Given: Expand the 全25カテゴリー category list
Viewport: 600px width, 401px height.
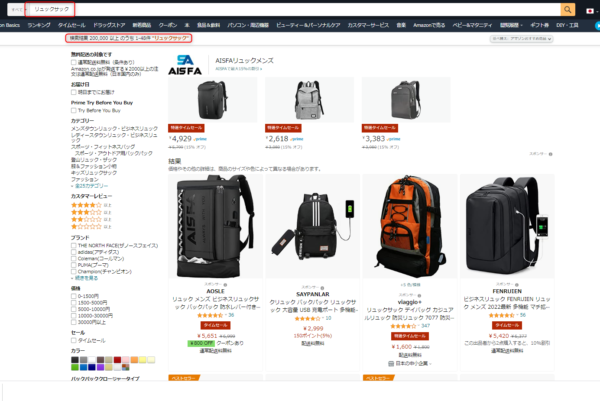Looking at the screenshot, I should (x=91, y=186).
